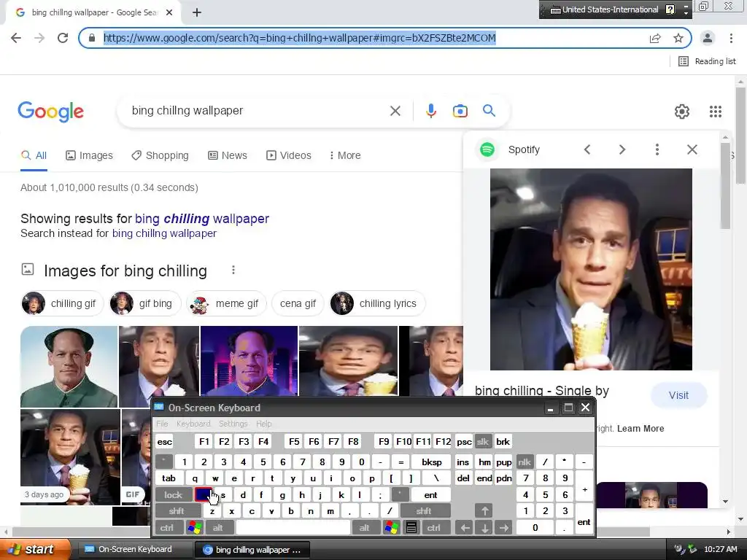Follow the Learn More link
Viewport: 747px width, 560px height.
pyautogui.click(x=640, y=429)
